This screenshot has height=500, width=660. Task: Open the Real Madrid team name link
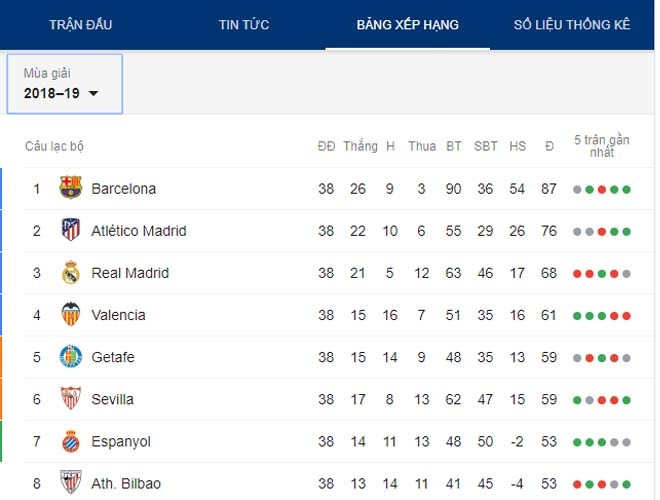tap(130, 272)
